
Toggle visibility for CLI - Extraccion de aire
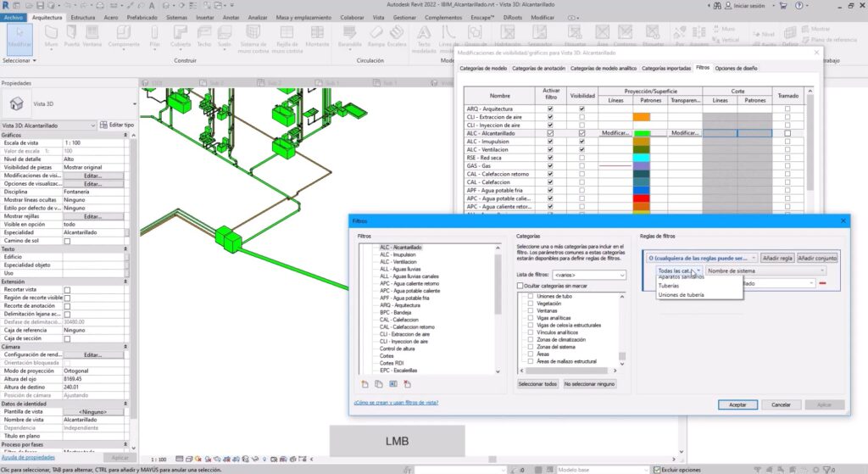tap(581, 117)
